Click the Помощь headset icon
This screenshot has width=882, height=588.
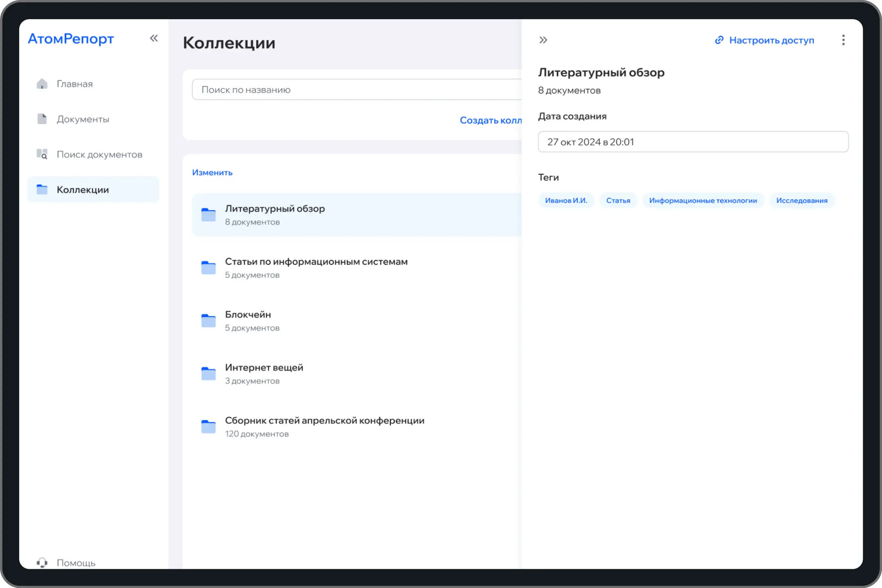click(42, 563)
